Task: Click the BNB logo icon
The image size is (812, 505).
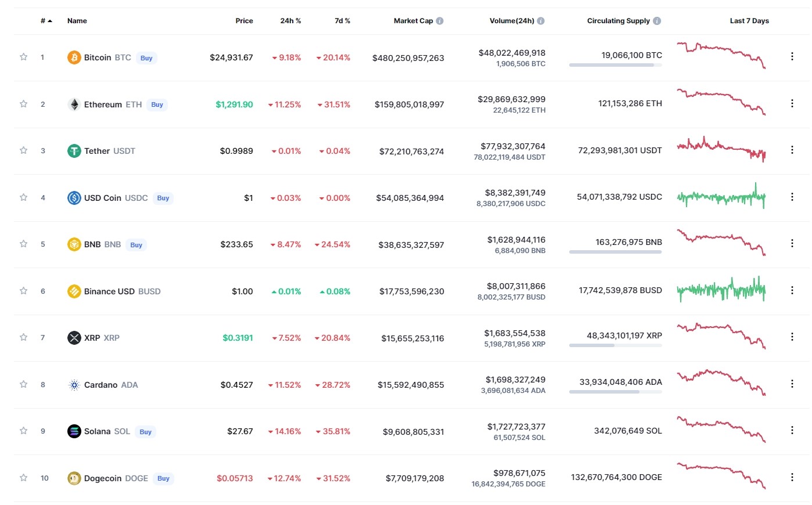Action: coord(74,244)
